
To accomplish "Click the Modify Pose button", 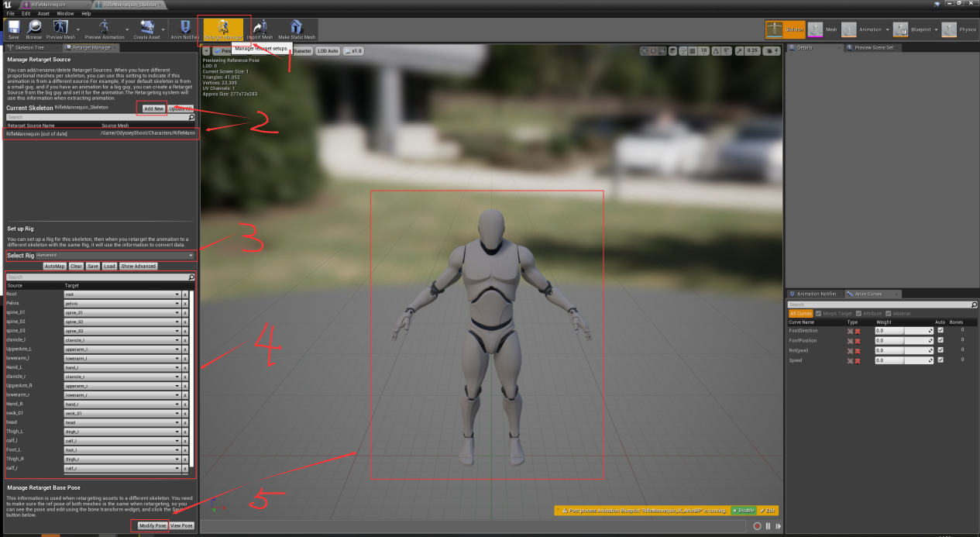I will click(153, 525).
